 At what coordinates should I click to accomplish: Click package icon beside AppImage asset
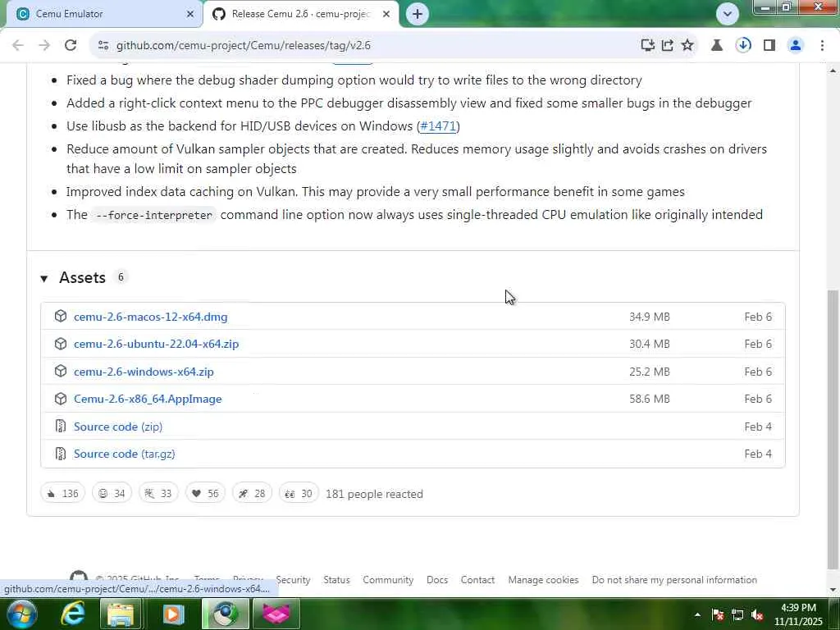coord(61,399)
